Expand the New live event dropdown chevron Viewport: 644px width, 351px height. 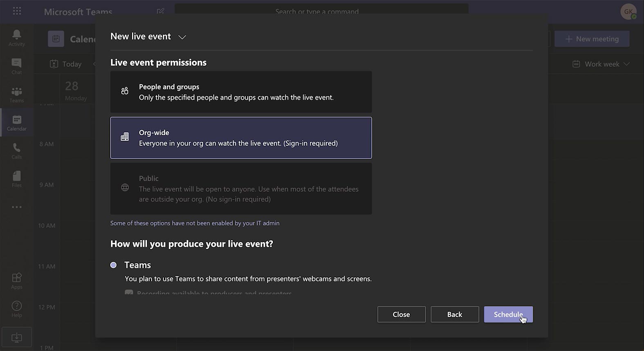[x=182, y=37]
